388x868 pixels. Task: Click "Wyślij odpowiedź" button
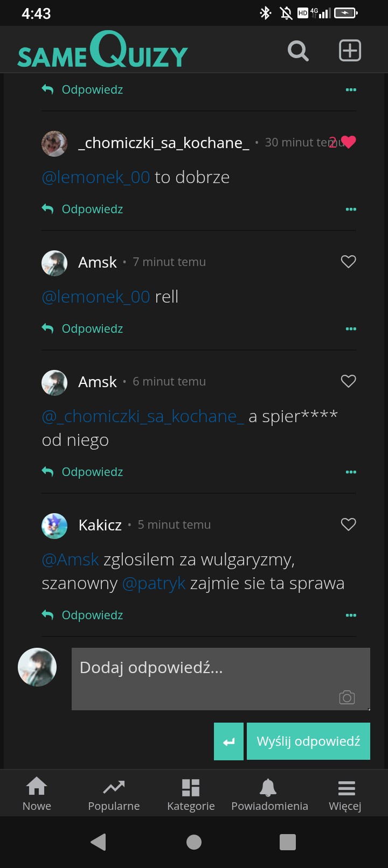(x=308, y=741)
